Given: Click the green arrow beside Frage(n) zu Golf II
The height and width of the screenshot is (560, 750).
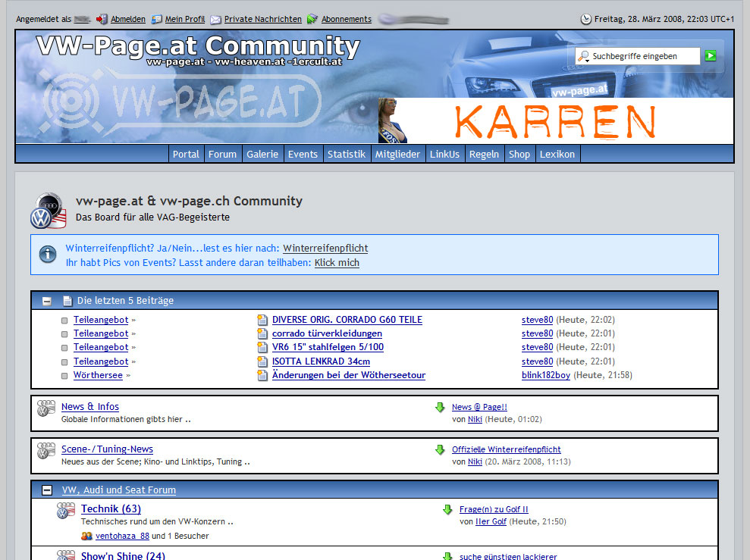Looking at the screenshot, I should click(447, 510).
